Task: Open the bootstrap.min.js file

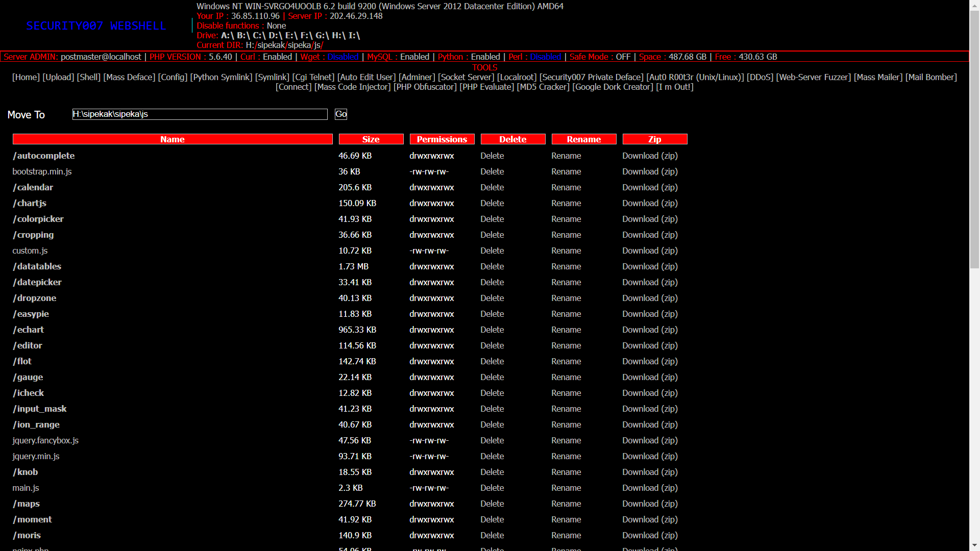Action: (42, 171)
